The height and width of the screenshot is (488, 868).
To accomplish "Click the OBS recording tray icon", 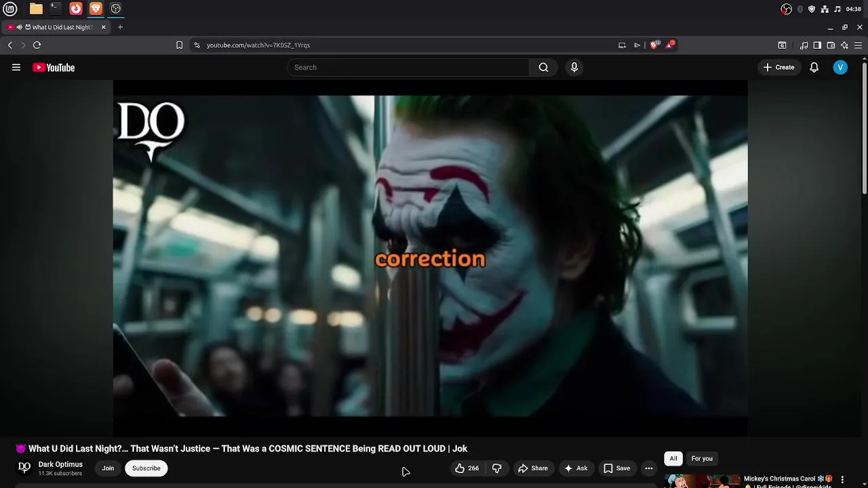I will 787,9.
